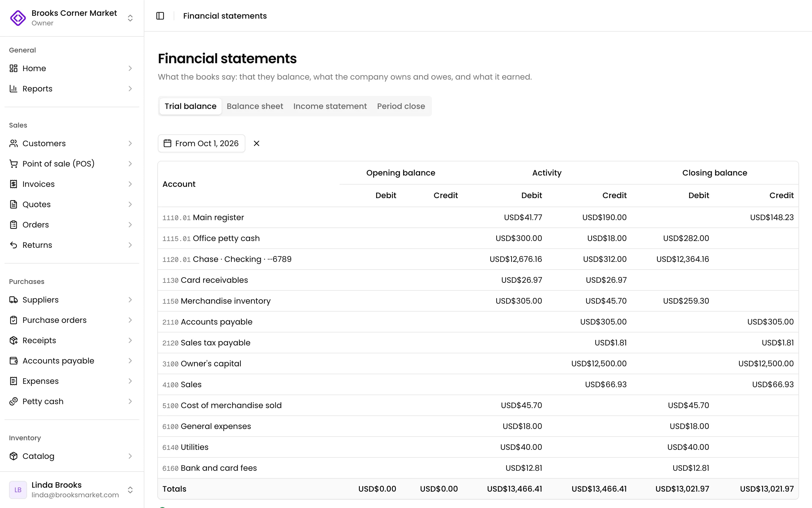This screenshot has width=812, height=508.
Task: Click the Invoices receipt icon
Action: click(x=14, y=184)
